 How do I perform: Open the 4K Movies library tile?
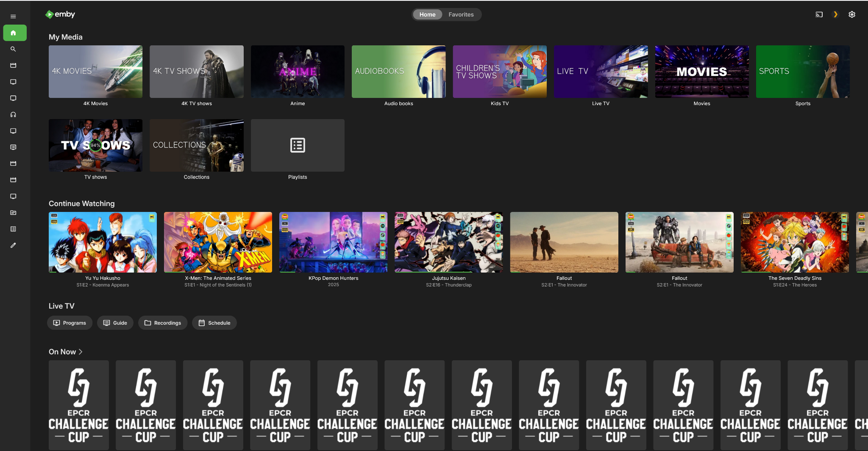coord(95,71)
